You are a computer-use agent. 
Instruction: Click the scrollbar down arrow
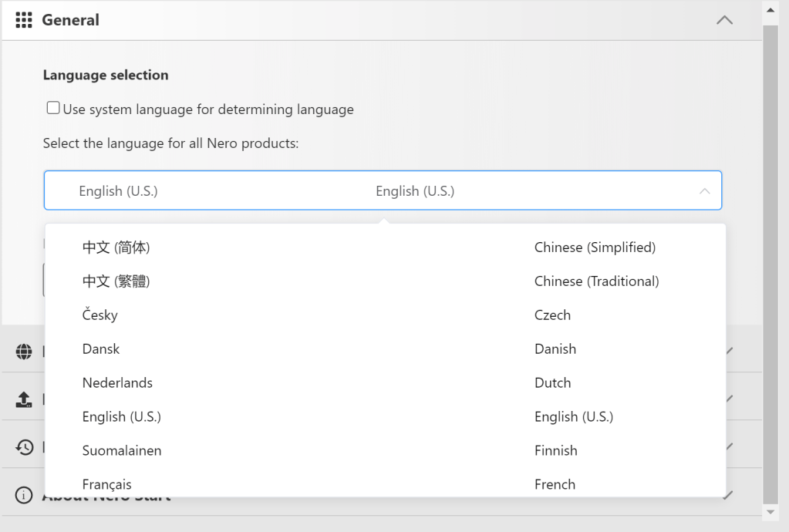770,512
